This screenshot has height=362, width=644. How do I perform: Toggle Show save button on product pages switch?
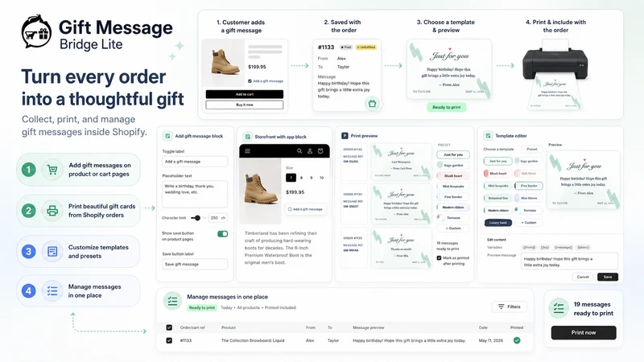pos(223,234)
